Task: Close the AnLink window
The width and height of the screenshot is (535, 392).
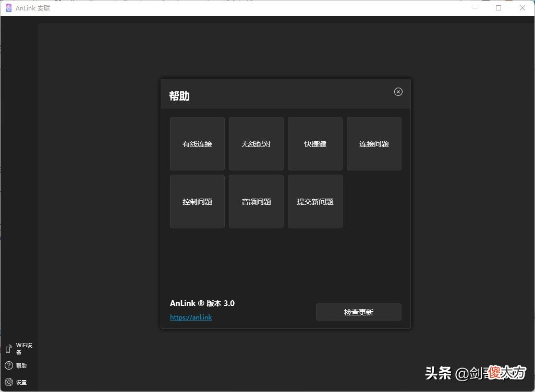Action: [x=522, y=8]
